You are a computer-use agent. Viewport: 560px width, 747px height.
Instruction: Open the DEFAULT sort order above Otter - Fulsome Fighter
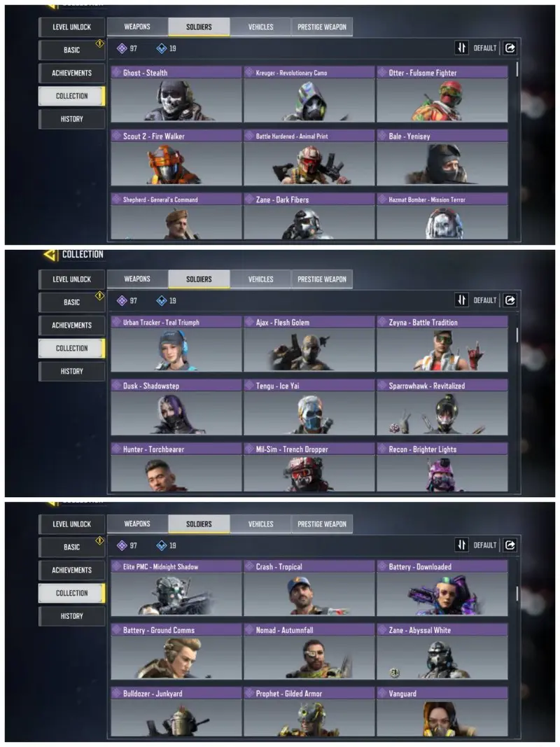(x=485, y=48)
